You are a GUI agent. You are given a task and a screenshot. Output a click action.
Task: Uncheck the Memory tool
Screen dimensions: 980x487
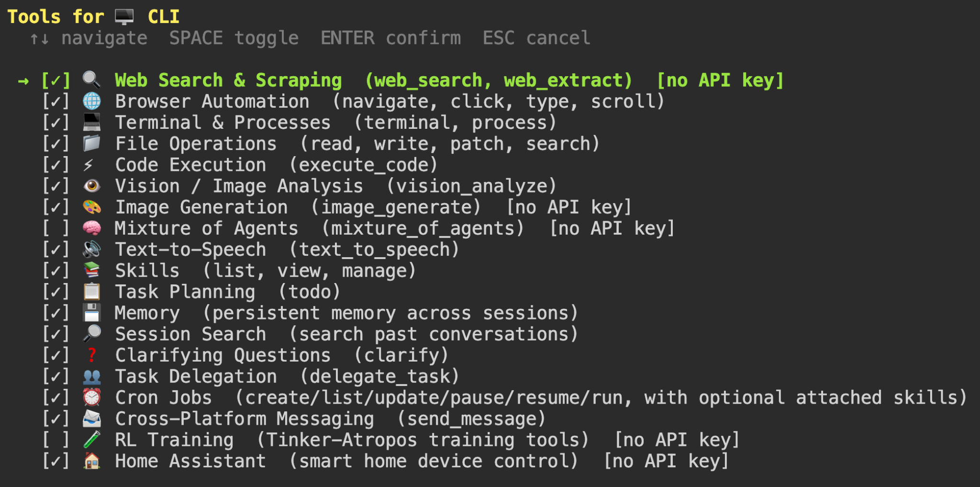click(56, 313)
